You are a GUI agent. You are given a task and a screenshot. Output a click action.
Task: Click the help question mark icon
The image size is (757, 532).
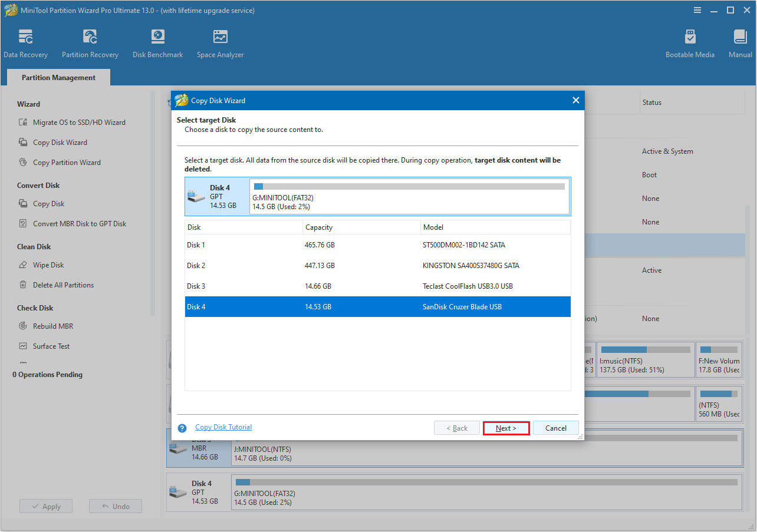pos(182,428)
